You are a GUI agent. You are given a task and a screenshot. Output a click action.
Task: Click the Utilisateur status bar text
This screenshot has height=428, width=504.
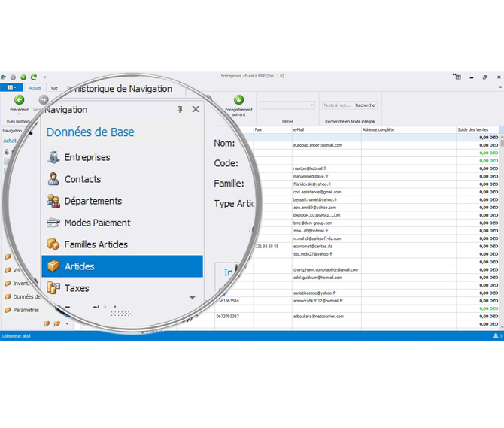coord(16,336)
